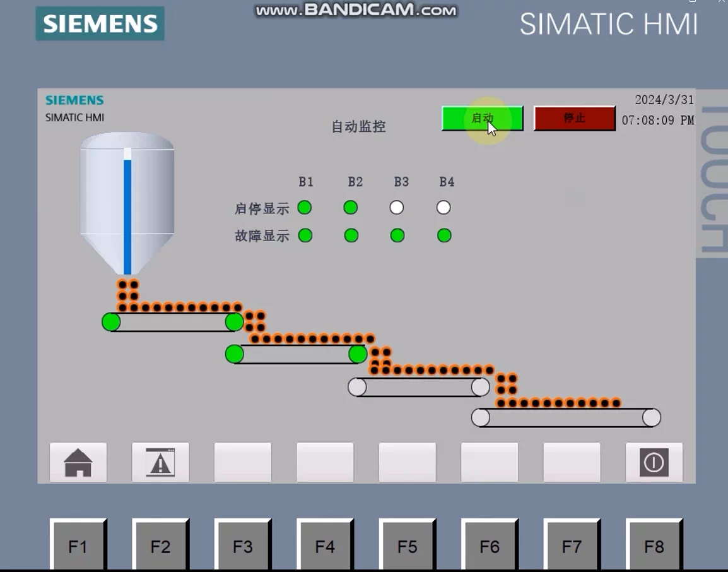The width and height of the screenshot is (728, 572).
Task: Click the B4 column header
Action: point(447,182)
